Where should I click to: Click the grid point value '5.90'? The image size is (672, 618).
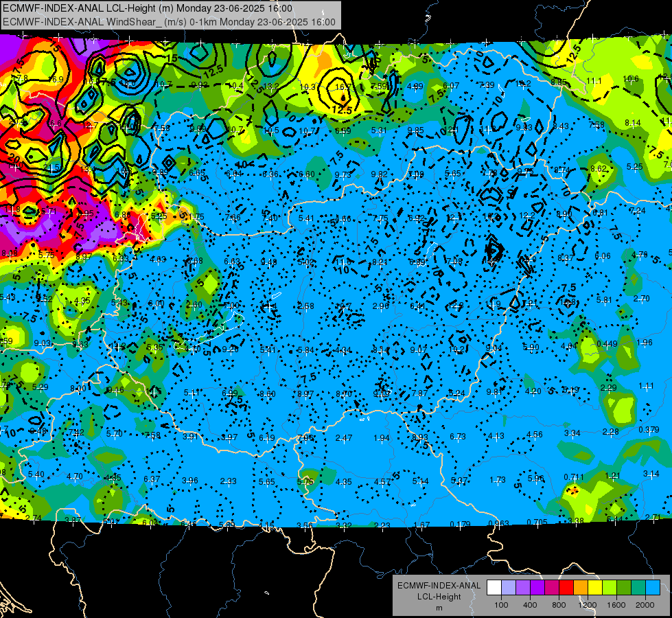pos(531,347)
